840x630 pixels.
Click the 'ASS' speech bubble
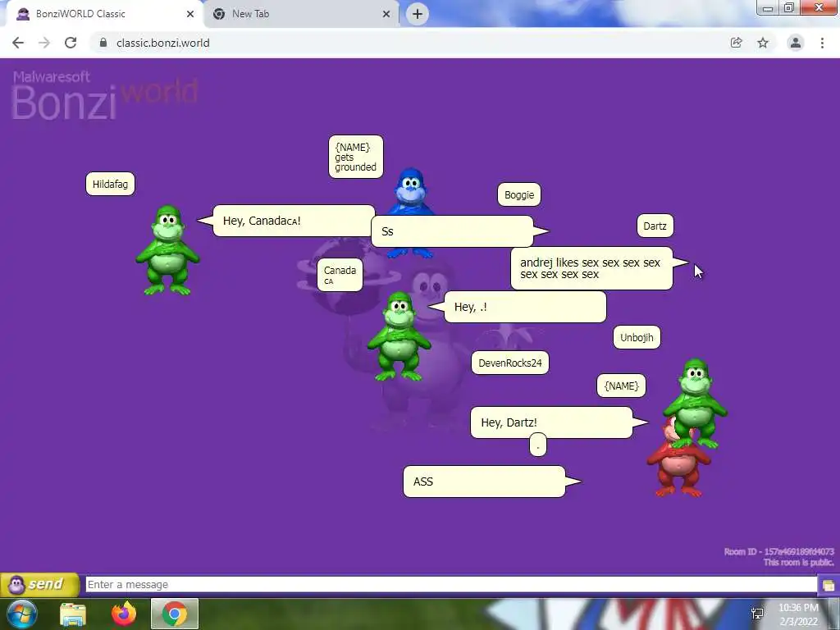coord(484,482)
